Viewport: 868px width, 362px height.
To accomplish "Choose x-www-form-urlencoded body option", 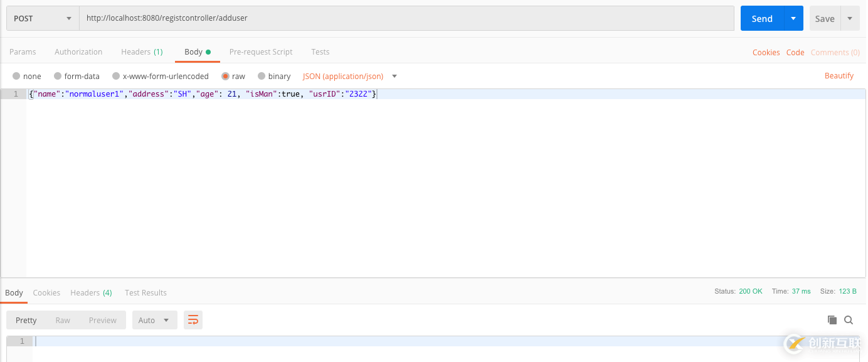I will 161,76.
